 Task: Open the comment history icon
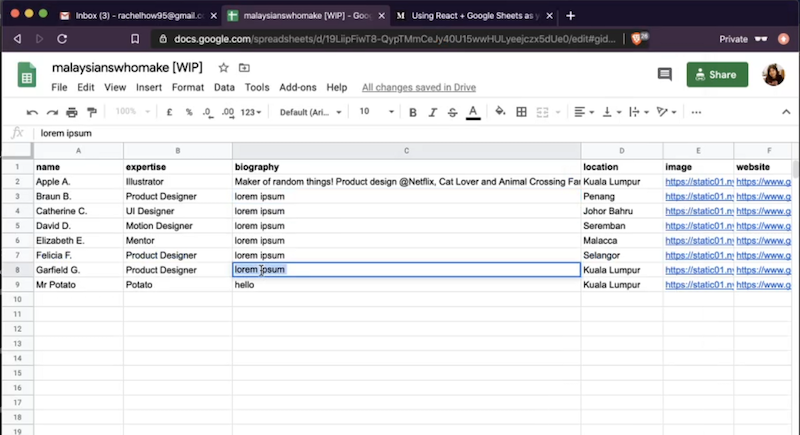pyautogui.click(x=664, y=74)
